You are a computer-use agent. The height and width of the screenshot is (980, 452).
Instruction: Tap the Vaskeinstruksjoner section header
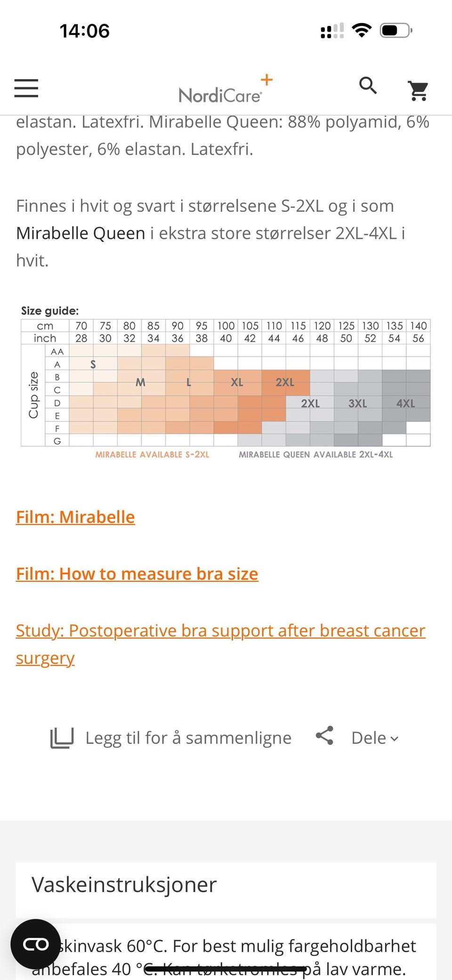coord(124,885)
